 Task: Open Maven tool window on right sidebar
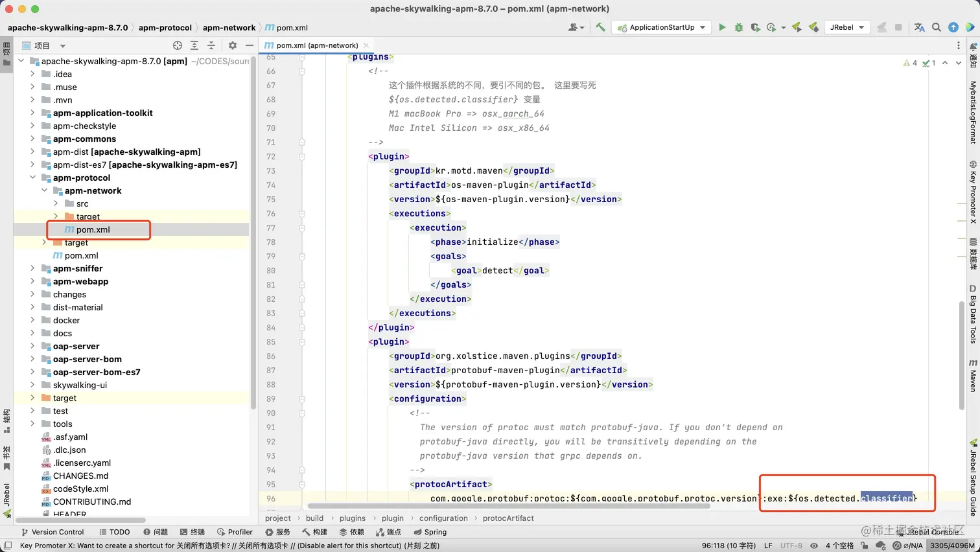pyautogui.click(x=973, y=376)
